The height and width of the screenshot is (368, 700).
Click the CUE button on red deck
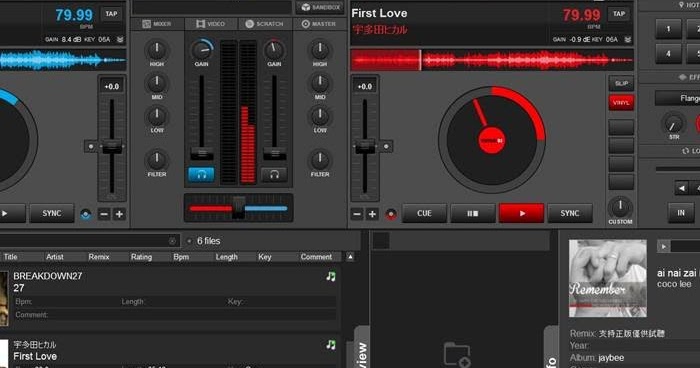coord(424,213)
